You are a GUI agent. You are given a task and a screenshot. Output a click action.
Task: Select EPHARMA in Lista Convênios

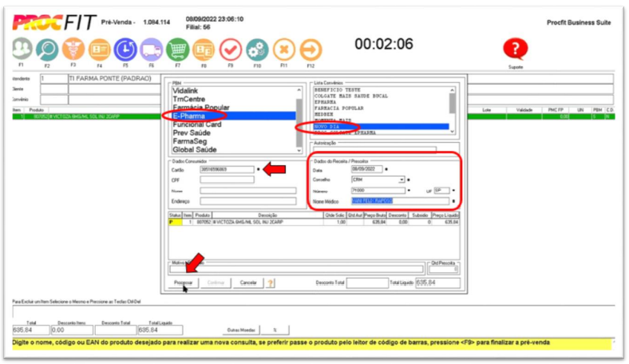click(381, 102)
